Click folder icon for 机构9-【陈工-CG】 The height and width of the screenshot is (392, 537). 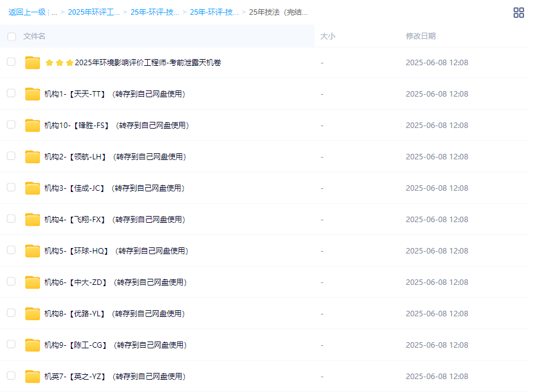(33, 345)
